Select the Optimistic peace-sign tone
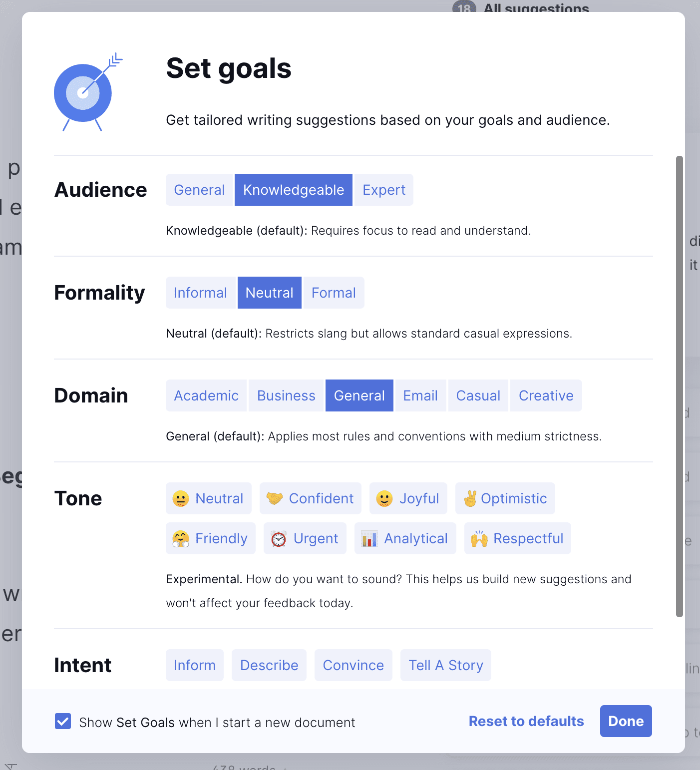This screenshot has height=770, width=700. (505, 498)
